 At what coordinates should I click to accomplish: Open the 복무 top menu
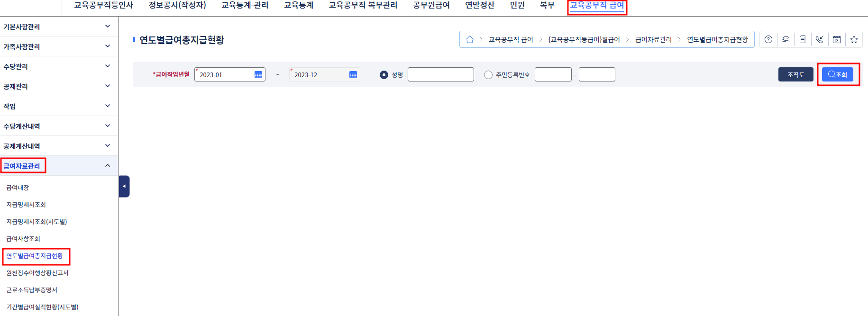pyautogui.click(x=547, y=5)
